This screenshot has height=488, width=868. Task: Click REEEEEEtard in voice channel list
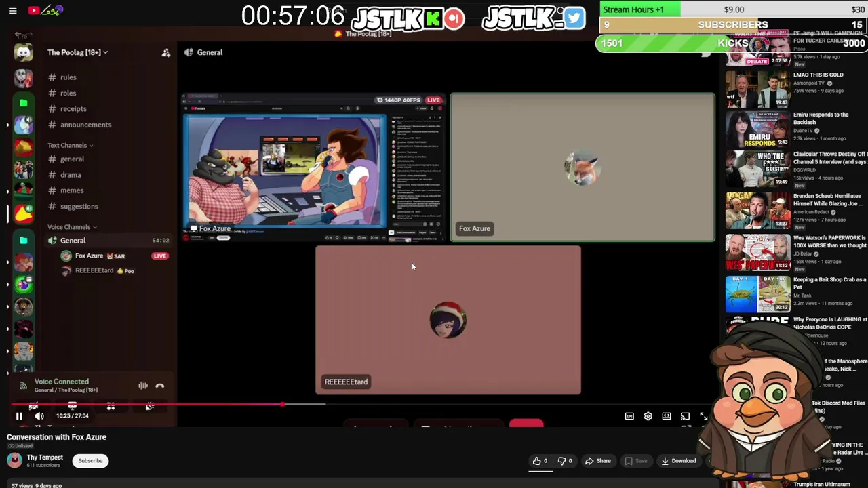click(94, 270)
